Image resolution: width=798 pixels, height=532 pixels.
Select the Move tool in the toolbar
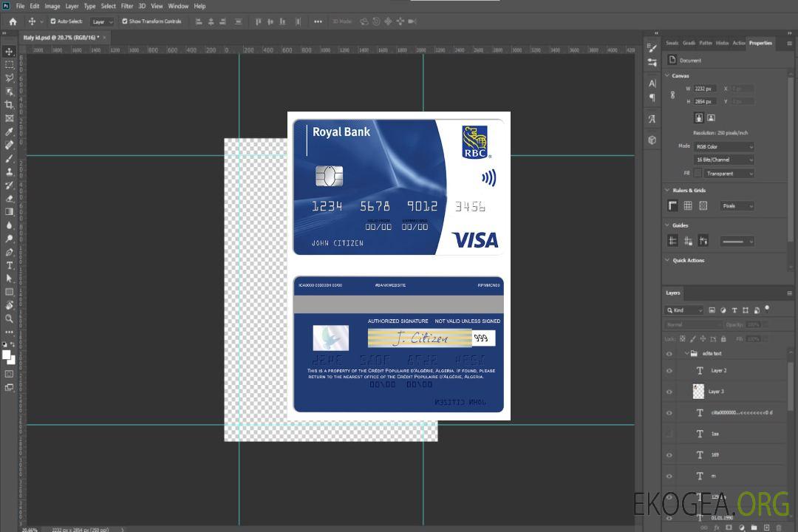[9, 52]
